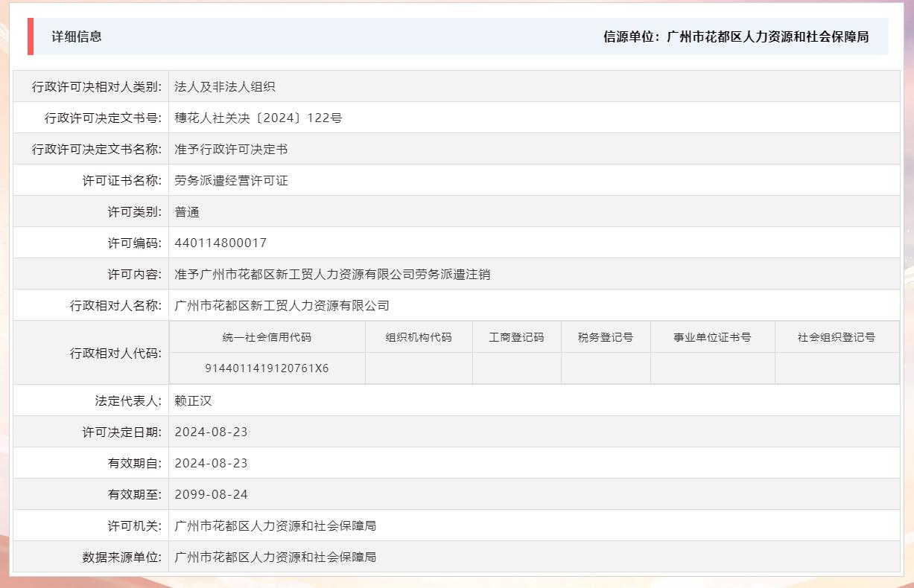
Task: Select the value 准予行政许可决定书
Action: pos(231,149)
